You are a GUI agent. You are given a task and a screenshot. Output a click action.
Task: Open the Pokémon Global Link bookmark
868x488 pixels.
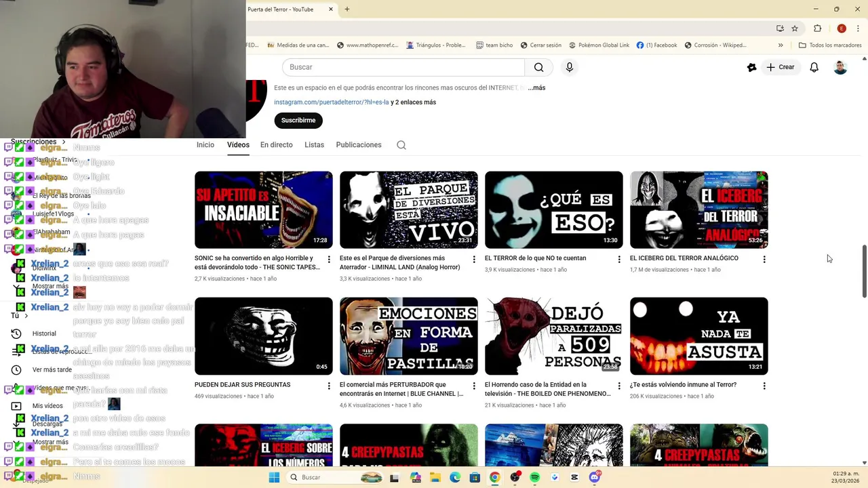(599, 45)
